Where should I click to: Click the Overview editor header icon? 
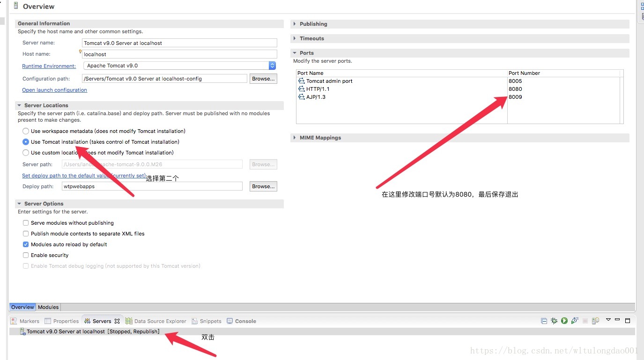(17, 6)
